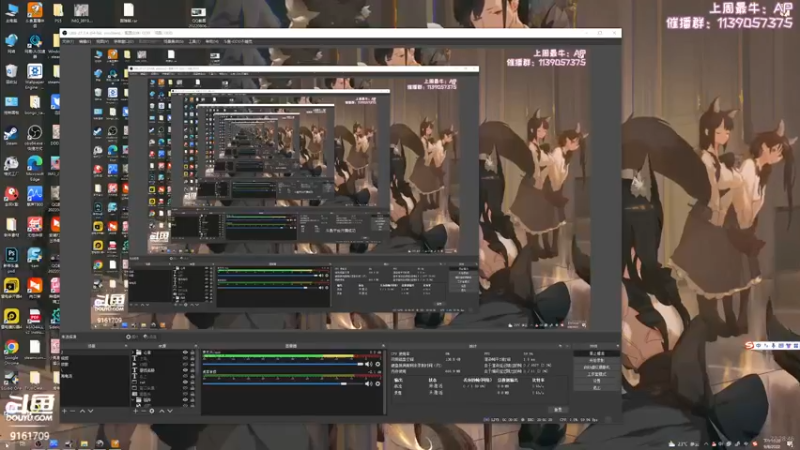Lock the display capture source
The height and width of the screenshot is (450, 800).
pos(192,382)
